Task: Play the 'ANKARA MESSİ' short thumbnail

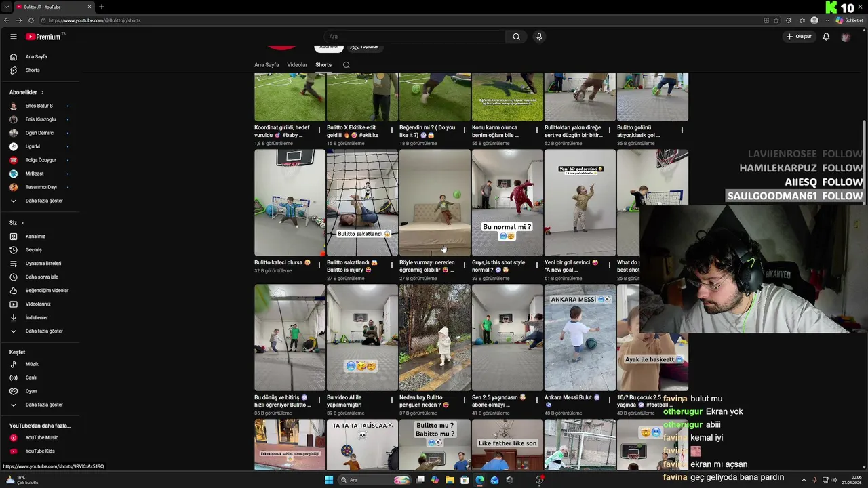Action: (580, 338)
